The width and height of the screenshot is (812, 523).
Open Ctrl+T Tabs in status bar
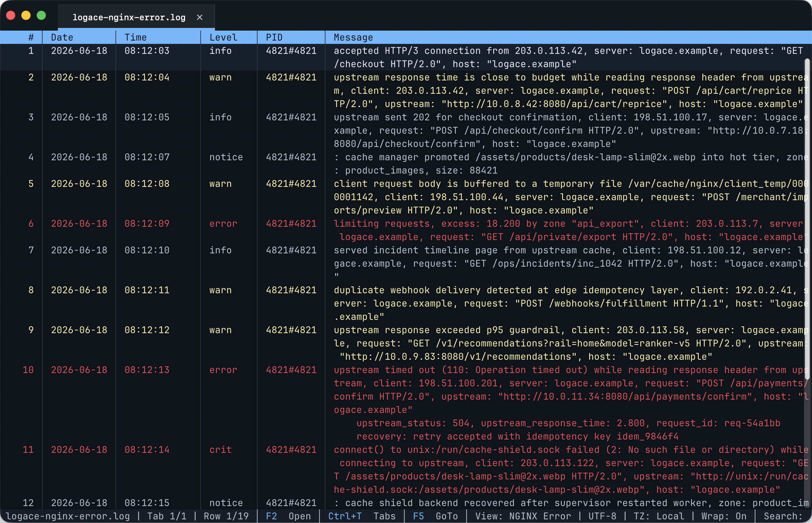click(362, 516)
